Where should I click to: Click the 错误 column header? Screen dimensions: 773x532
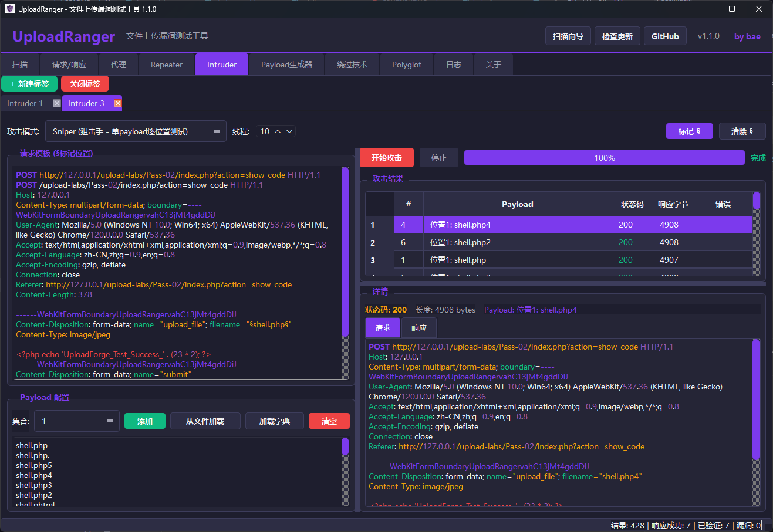723,204
